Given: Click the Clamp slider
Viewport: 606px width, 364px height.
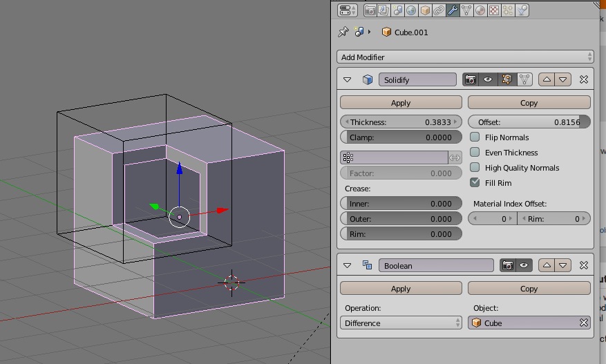Looking at the screenshot, I should (x=401, y=137).
